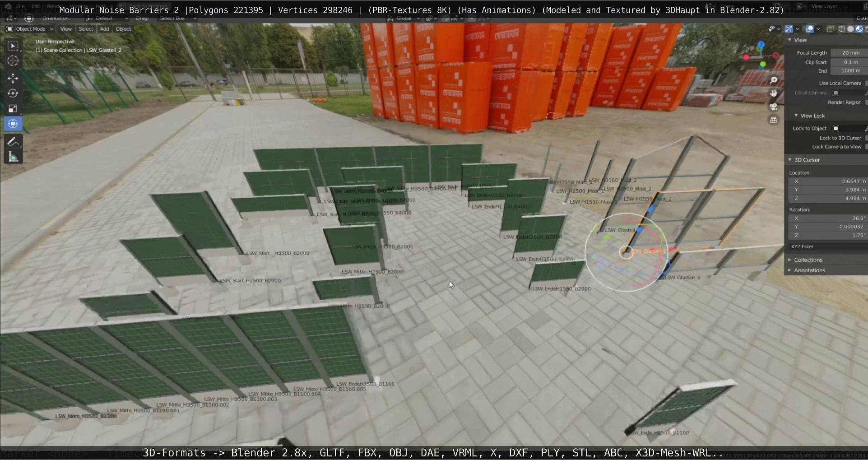Image resolution: width=868 pixels, height=460 pixels.
Task: Click the cursor Location Z field
Action: (827, 199)
